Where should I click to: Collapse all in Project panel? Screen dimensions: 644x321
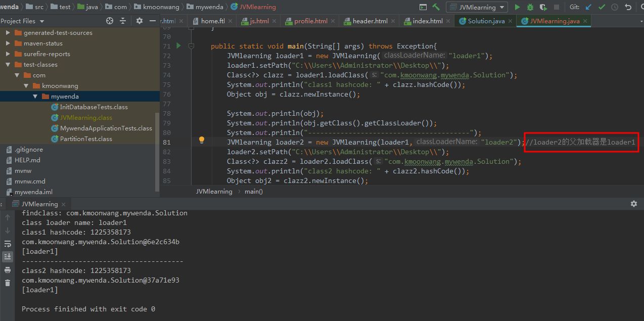tap(123, 21)
